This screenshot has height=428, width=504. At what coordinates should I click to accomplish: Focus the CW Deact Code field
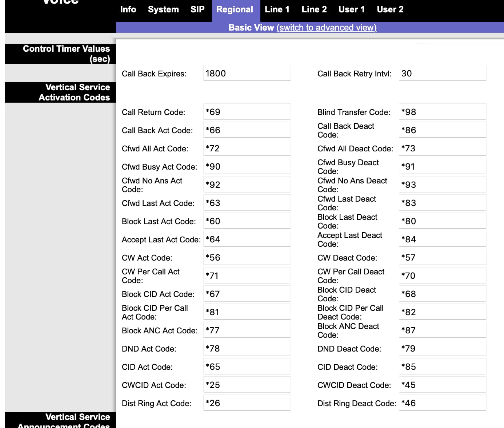443,257
